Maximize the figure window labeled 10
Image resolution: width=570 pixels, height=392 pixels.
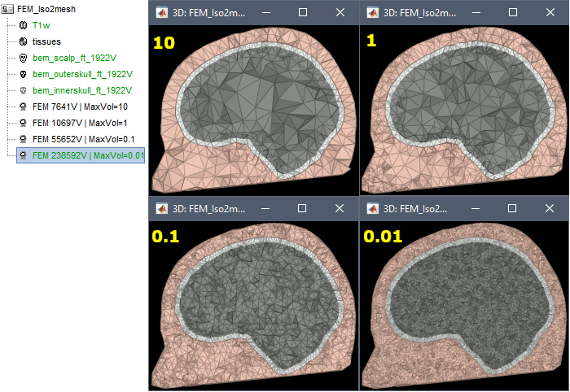point(303,13)
